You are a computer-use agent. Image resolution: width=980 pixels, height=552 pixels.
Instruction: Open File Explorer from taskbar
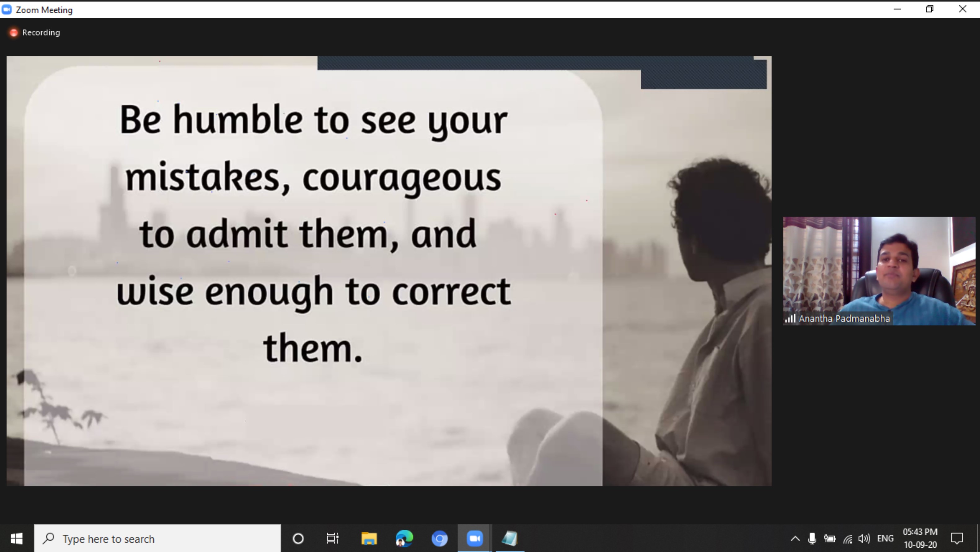(369, 538)
